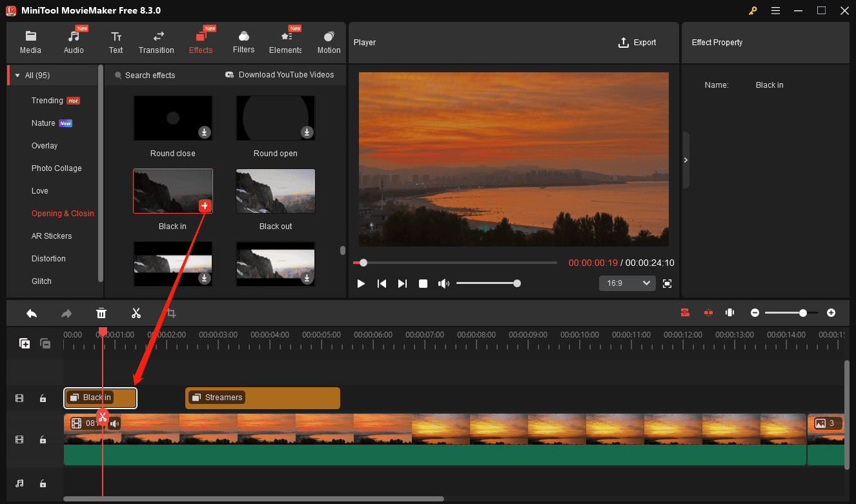Click the Search effects field
This screenshot has height=504, width=856.
(150, 76)
